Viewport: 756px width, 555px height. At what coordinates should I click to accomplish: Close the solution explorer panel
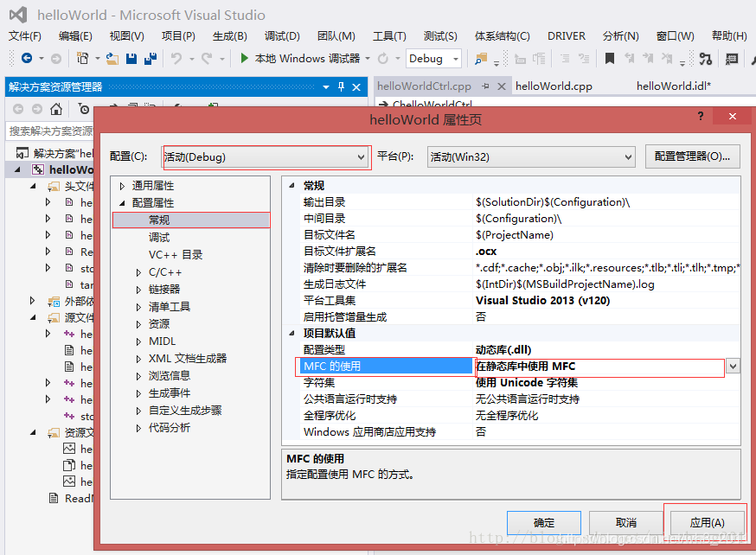click(356, 86)
